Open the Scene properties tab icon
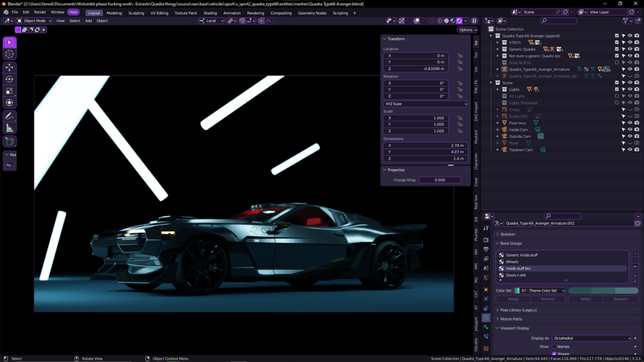Screen dimensions: 644x362 487,268
